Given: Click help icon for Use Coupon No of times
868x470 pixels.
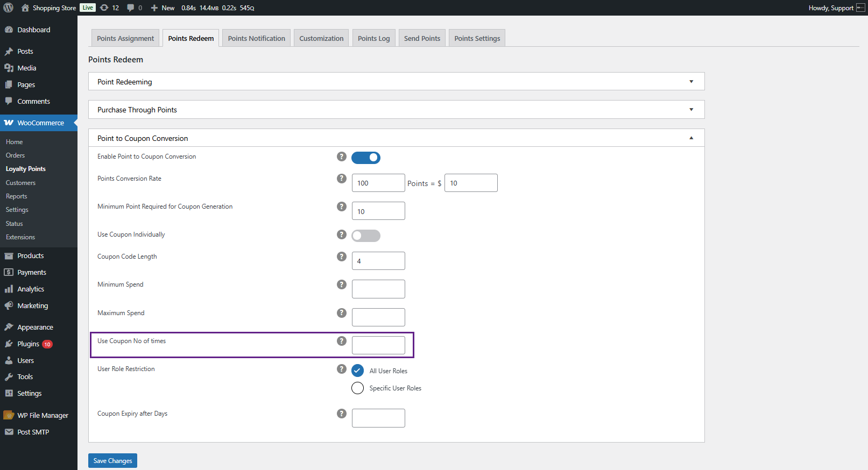Looking at the screenshot, I should point(341,341).
